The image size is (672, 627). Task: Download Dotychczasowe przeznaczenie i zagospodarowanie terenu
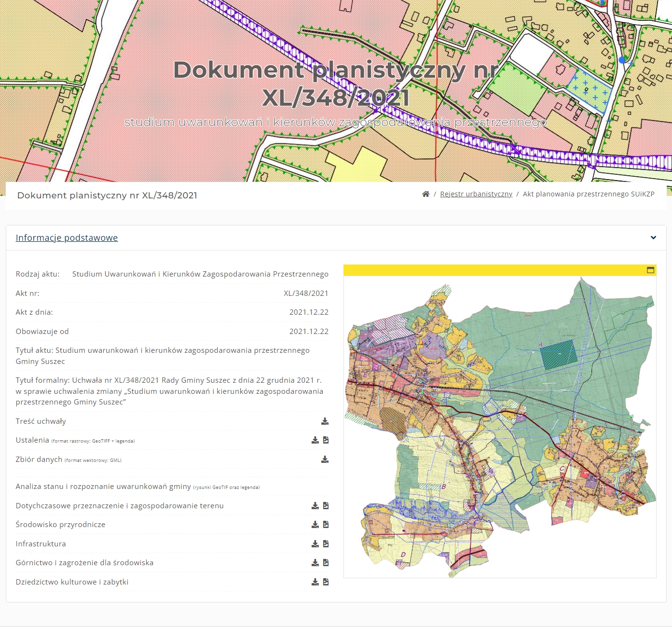[315, 506]
